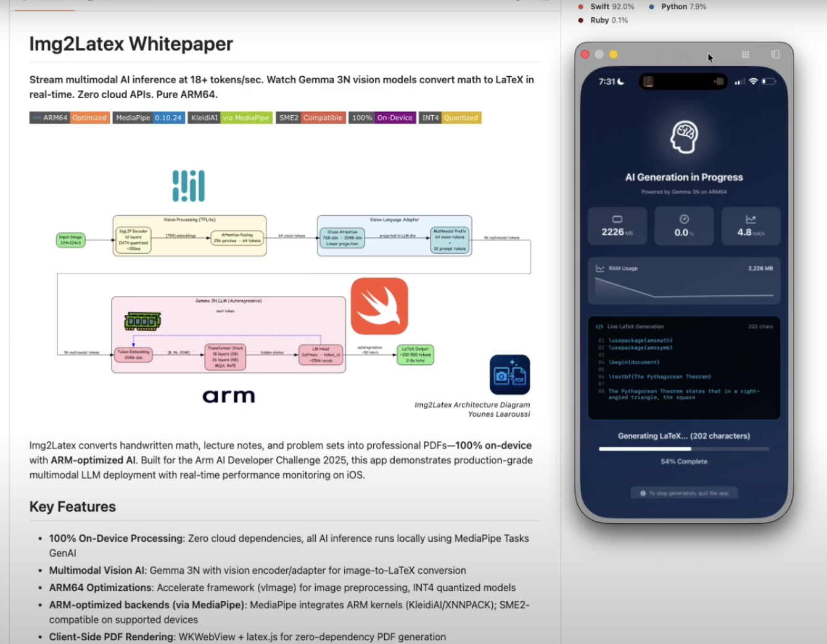Tap the moon Focus icon beside 7:31
This screenshot has height=644, width=827.
(621, 81)
